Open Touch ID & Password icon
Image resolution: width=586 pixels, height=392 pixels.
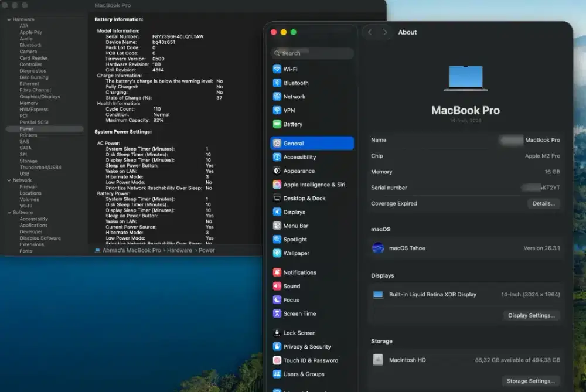click(277, 360)
